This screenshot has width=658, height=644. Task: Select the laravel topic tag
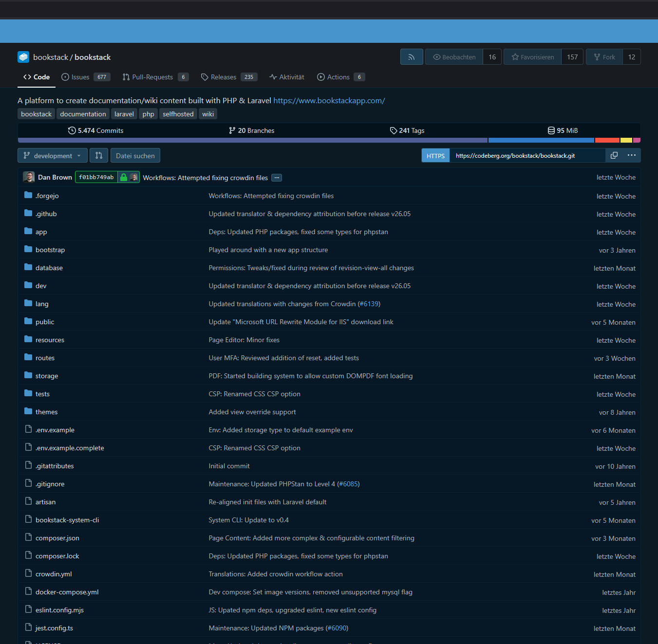coord(124,114)
